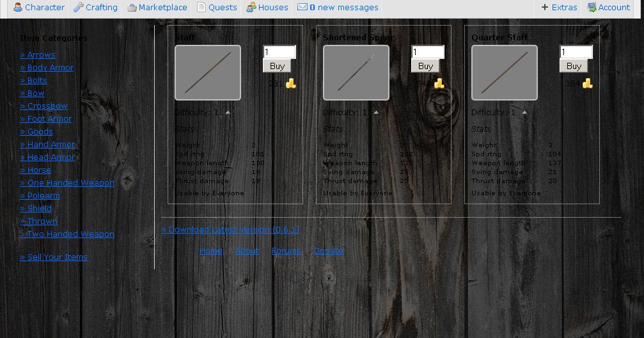Viewport: 644px width, 338px height.
Task: Download Latest Version link
Action: pos(230,230)
